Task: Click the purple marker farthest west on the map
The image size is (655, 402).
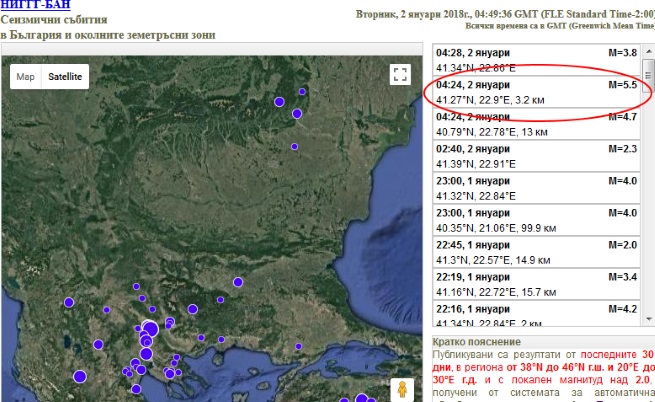Action: (x=69, y=302)
